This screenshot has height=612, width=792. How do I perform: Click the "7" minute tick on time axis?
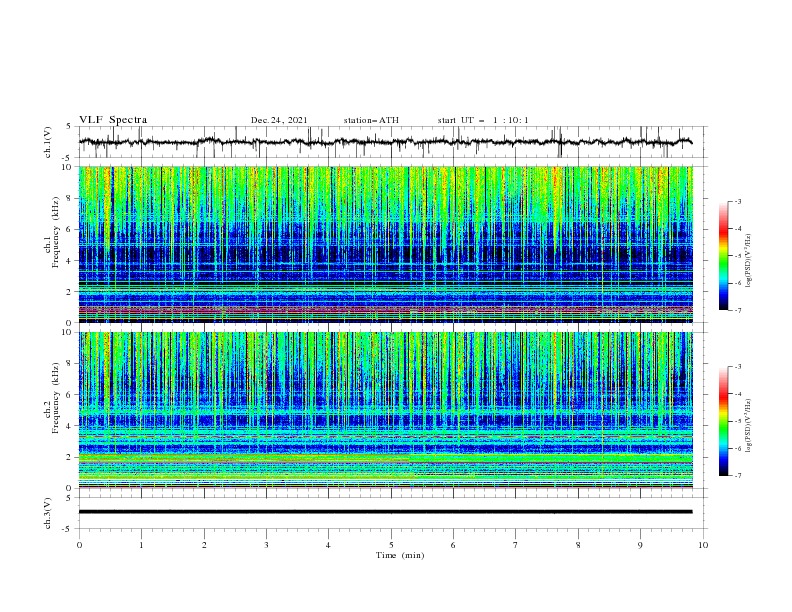516,545
